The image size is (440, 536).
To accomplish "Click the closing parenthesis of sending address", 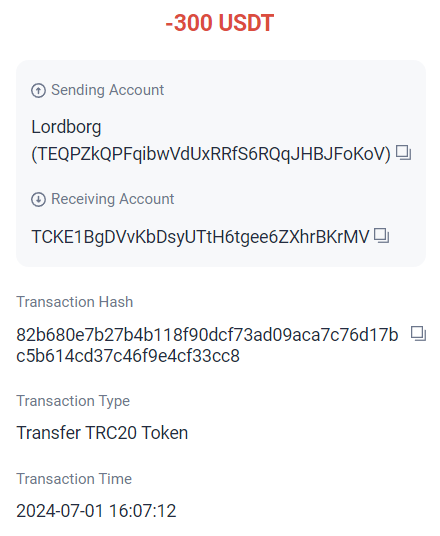I will [387, 154].
